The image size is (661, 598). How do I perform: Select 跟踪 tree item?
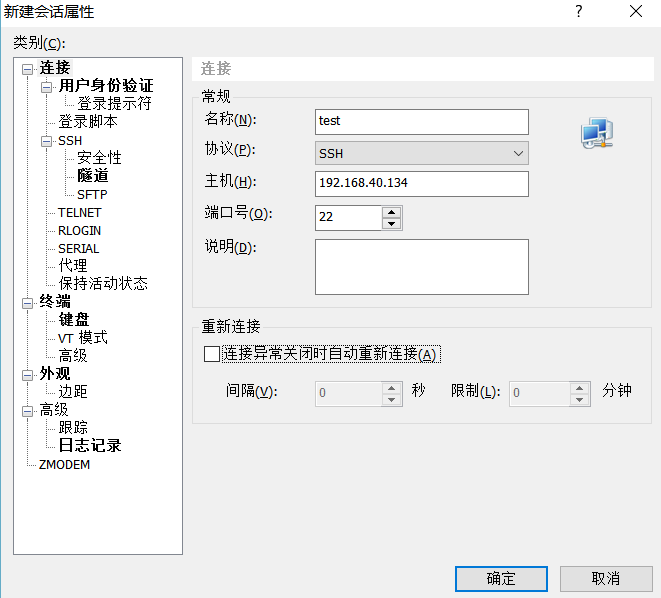coord(73,428)
